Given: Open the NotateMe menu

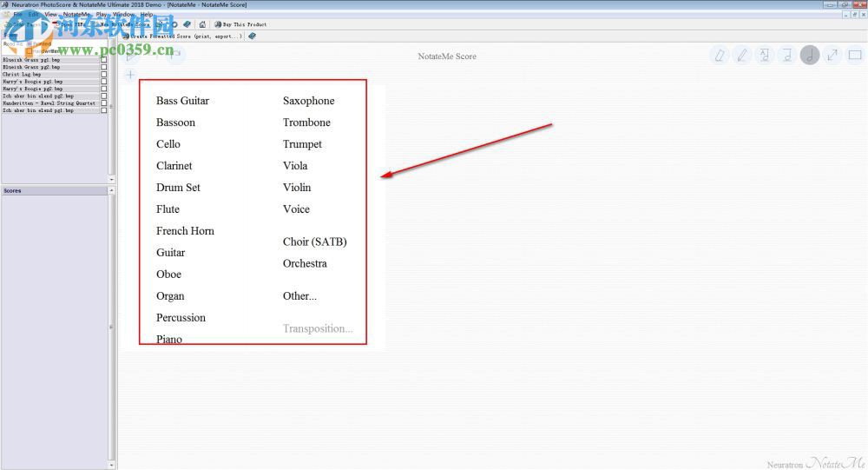Looking at the screenshot, I should 76,15.
